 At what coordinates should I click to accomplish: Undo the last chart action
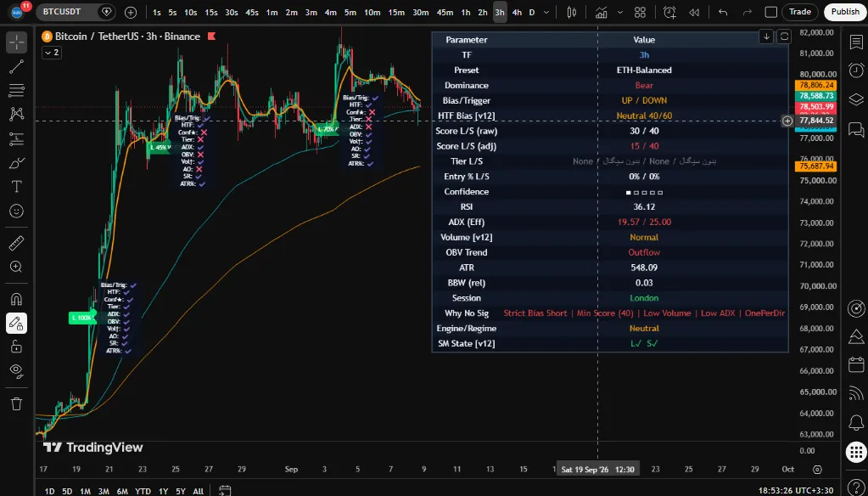click(722, 12)
